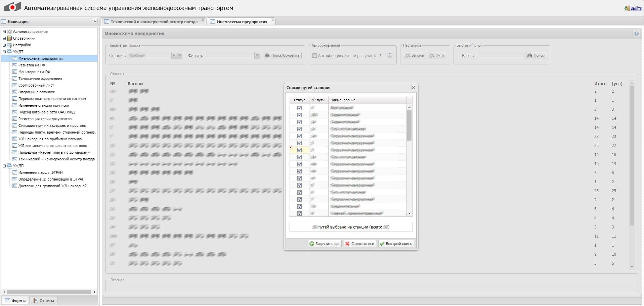
Task: Close the Мнемосхема предприятия tab
Action: (272, 21)
